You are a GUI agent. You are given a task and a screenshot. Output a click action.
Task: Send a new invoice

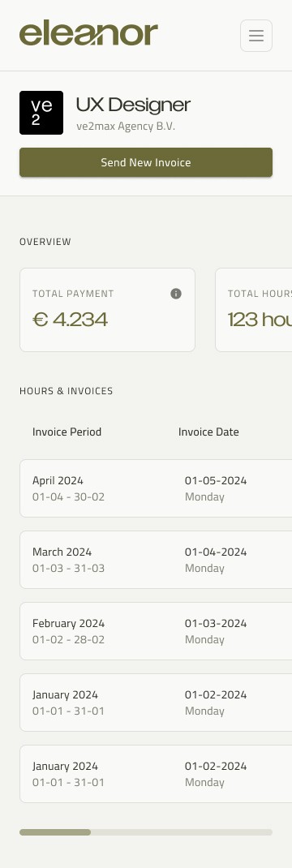pyautogui.click(x=146, y=162)
